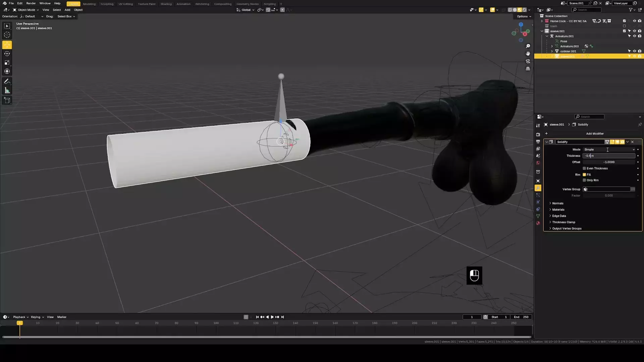Viewport: 644px width, 362px height.
Task: Open the viewport Options button
Action: tap(524, 16)
